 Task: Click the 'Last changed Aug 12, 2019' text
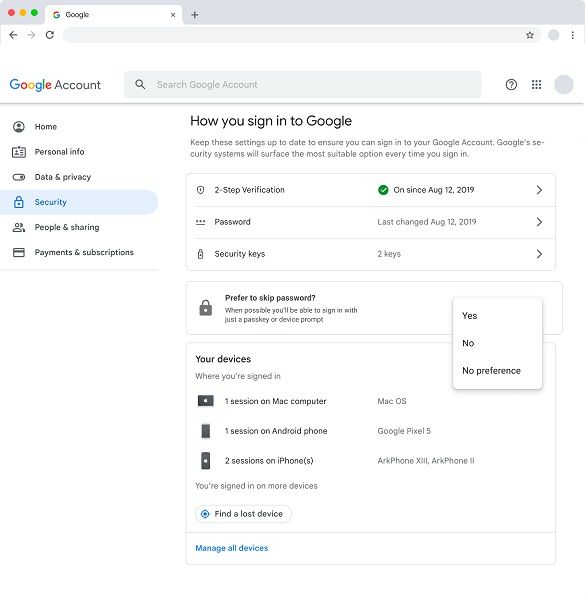(x=427, y=222)
